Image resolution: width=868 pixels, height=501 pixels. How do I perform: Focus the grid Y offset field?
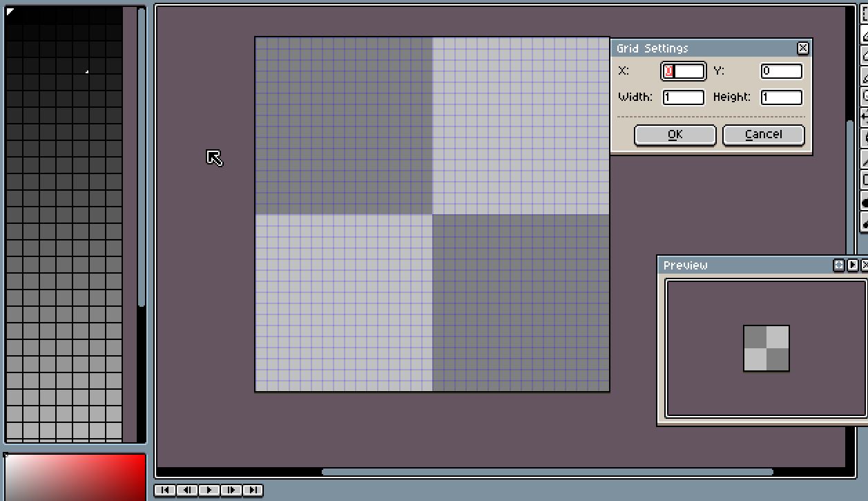(x=782, y=71)
